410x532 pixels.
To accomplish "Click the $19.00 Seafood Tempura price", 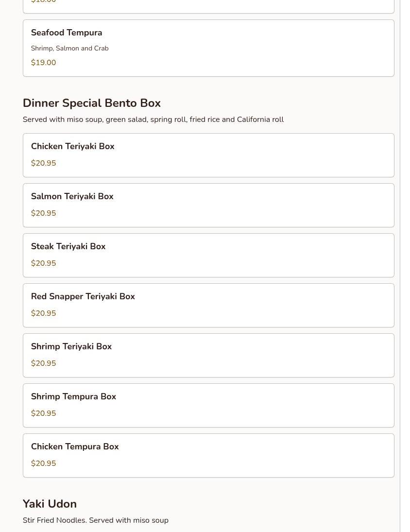I will click(43, 63).
